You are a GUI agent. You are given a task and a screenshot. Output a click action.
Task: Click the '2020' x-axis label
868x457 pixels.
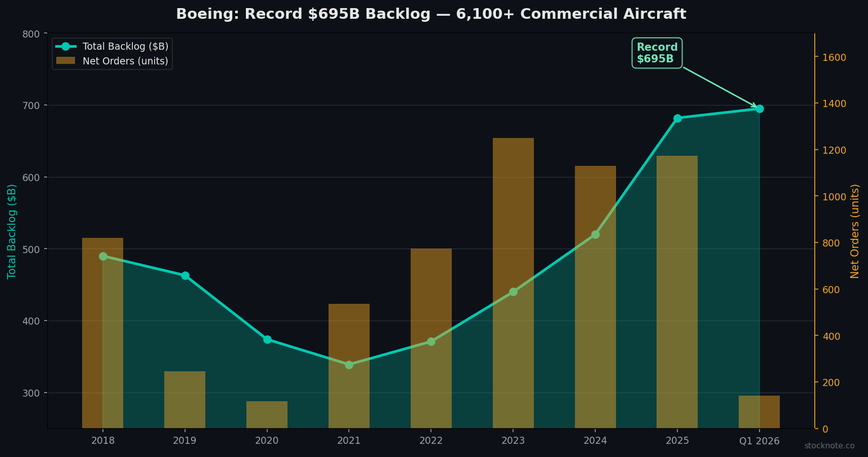point(267,441)
